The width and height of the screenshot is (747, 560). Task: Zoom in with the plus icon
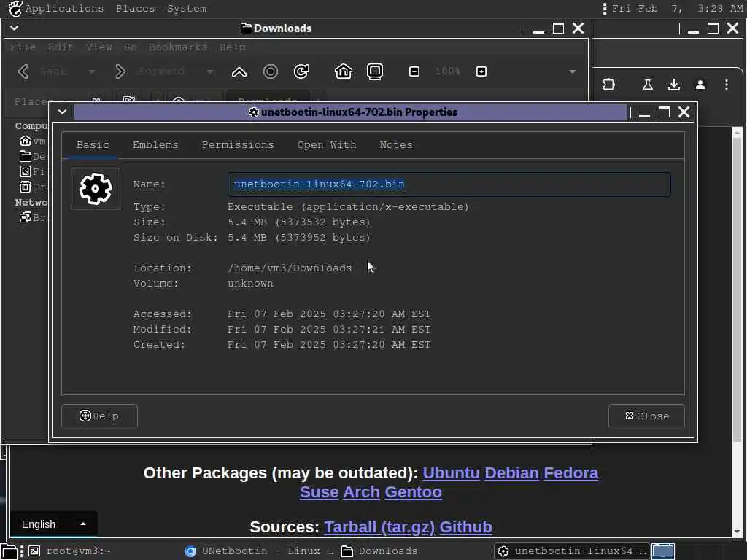tap(481, 71)
